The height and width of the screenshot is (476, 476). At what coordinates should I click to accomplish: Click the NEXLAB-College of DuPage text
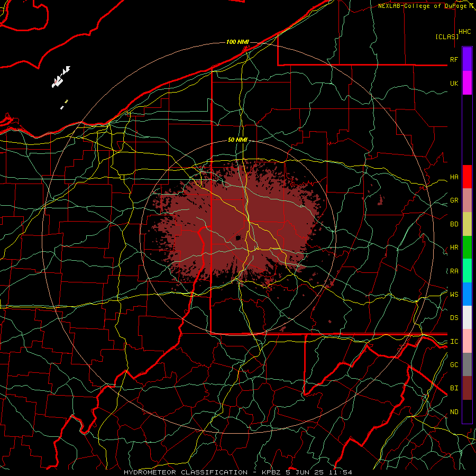click(x=424, y=6)
